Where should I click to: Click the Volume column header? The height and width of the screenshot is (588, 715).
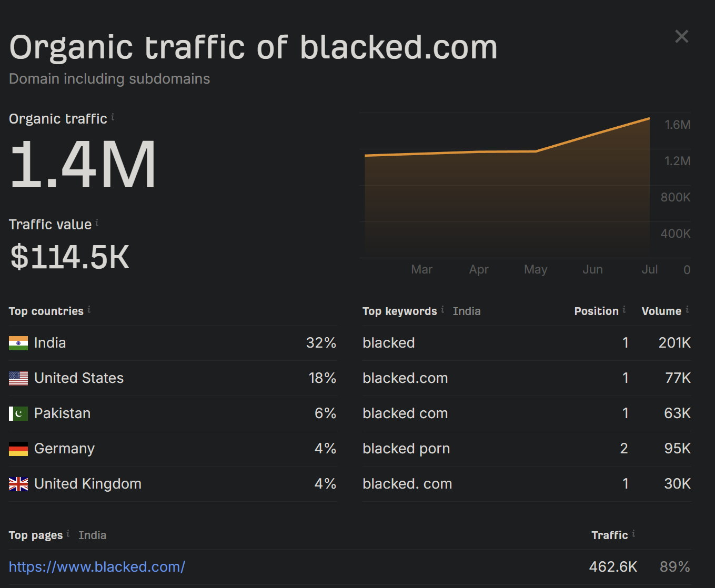pos(661,311)
